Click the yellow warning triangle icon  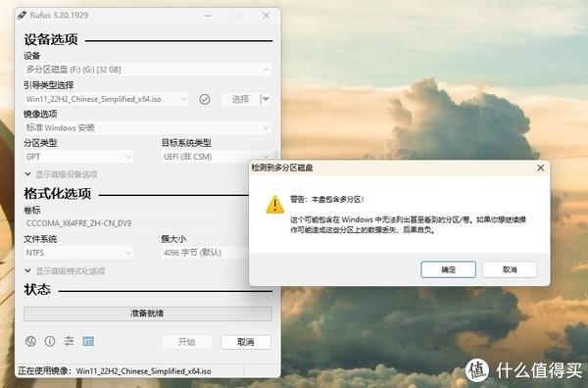click(274, 205)
